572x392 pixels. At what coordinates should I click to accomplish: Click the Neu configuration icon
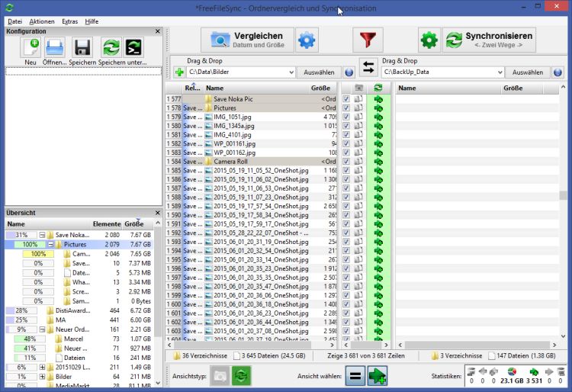pos(31,48)
